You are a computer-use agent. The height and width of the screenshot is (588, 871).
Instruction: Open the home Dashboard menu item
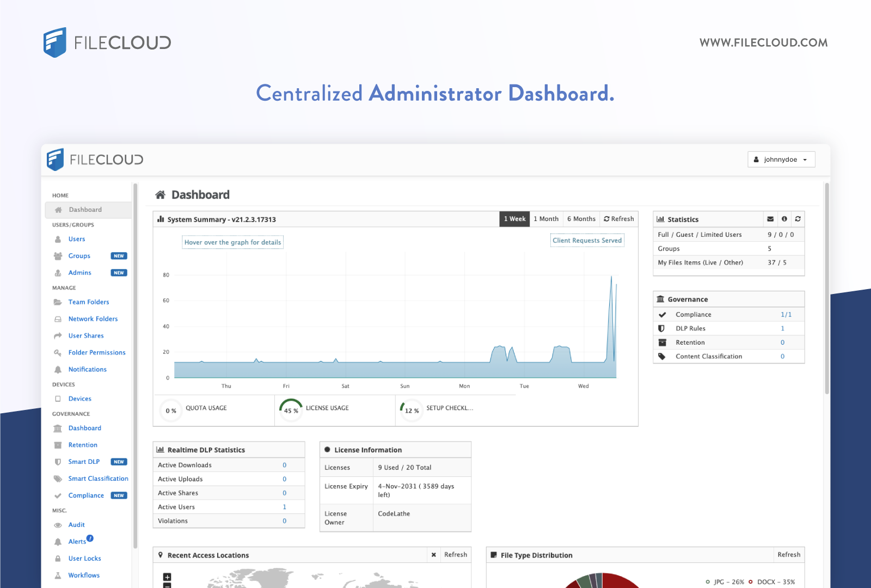tap(88, 210)
